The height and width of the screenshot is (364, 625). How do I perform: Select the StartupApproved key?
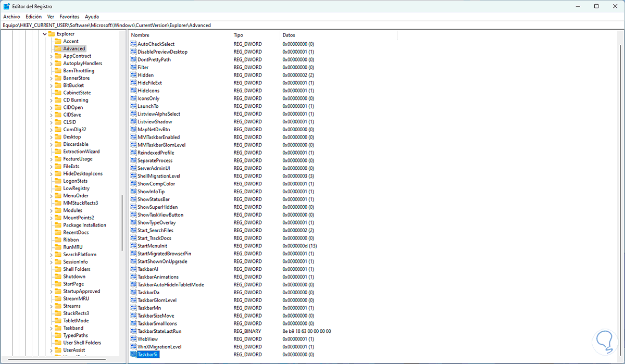point(81,292)
